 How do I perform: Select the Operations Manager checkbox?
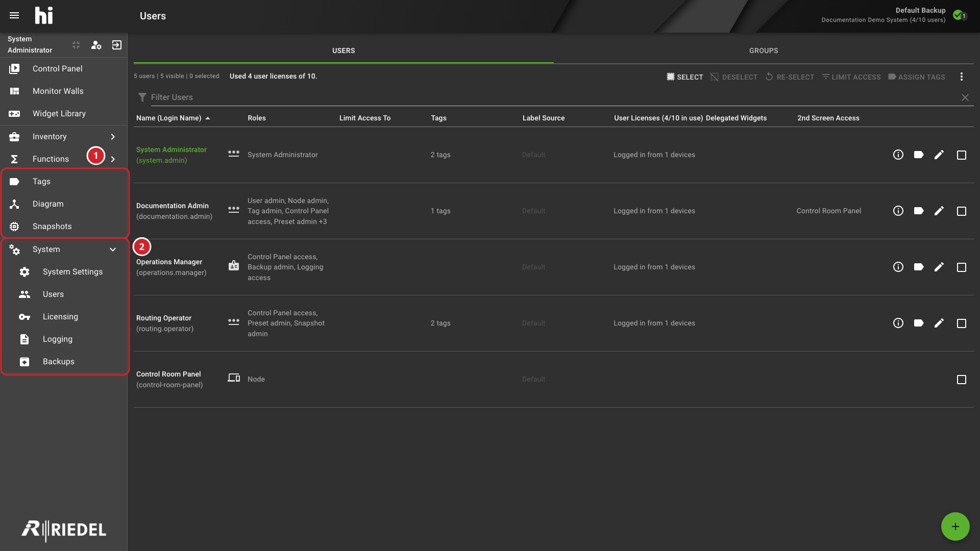pos(962,267)
